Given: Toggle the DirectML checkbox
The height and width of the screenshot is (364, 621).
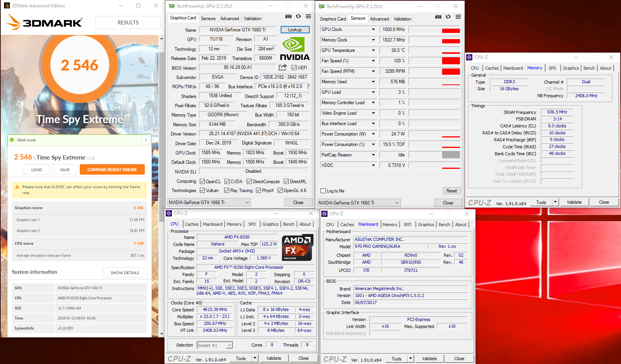Looking at the screenshot, I should (x=286, y=181).
